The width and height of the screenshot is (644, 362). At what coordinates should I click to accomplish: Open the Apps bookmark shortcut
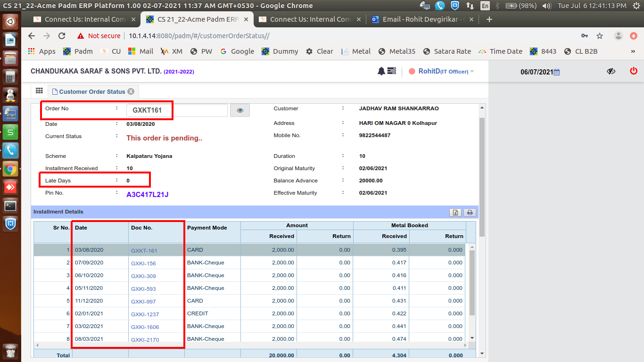click(x=41, y=51)
